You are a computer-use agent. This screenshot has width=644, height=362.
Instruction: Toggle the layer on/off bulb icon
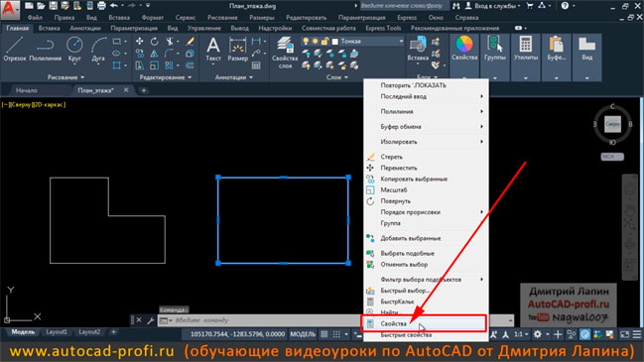pyautogui.click(x=306, y=42)
